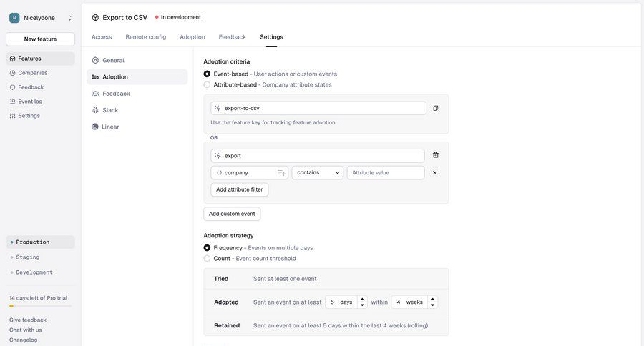Remove the company attribute filter
Viewport: 644px width, 346px height.
pos(434,173)
